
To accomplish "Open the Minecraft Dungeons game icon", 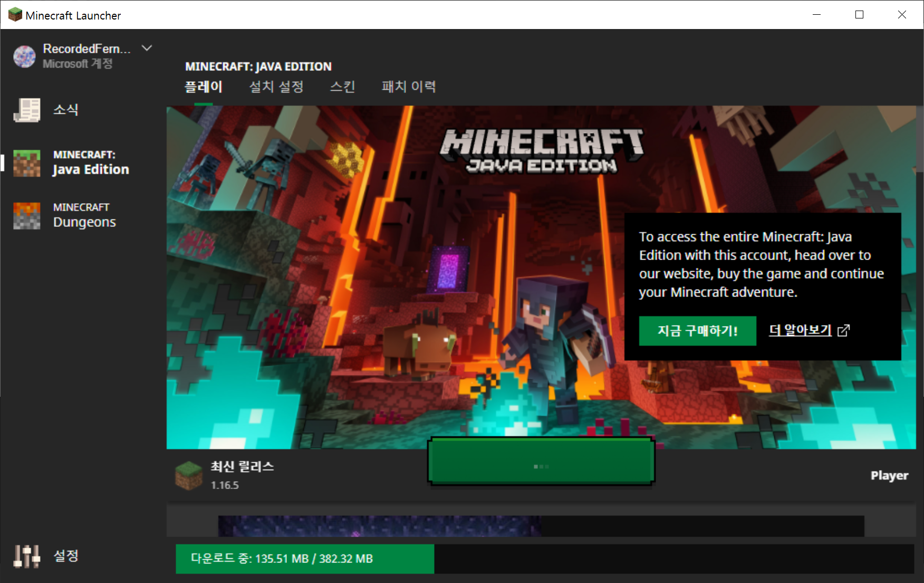I will [27, 216].
